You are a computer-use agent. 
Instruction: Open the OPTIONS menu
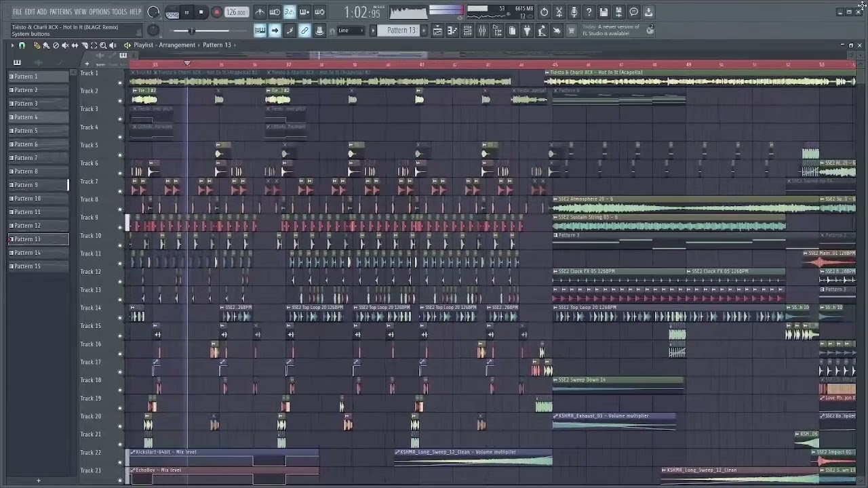click(x=99, y=12)
